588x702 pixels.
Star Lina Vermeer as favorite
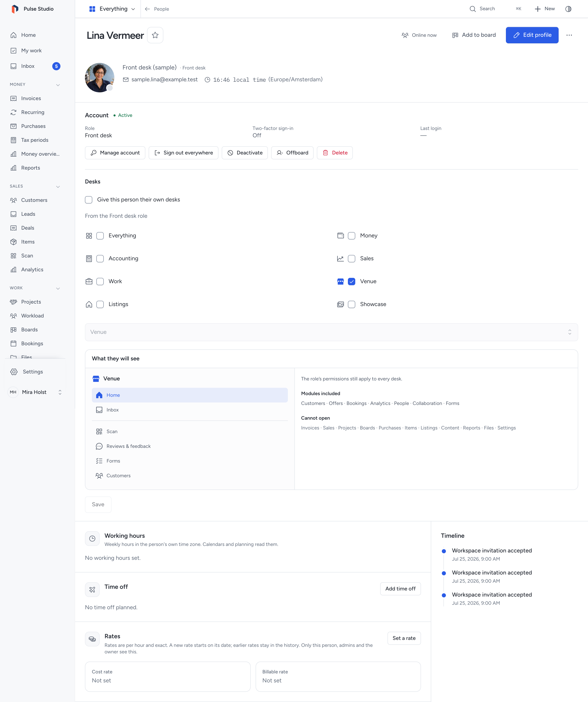[x=155, y=35]
